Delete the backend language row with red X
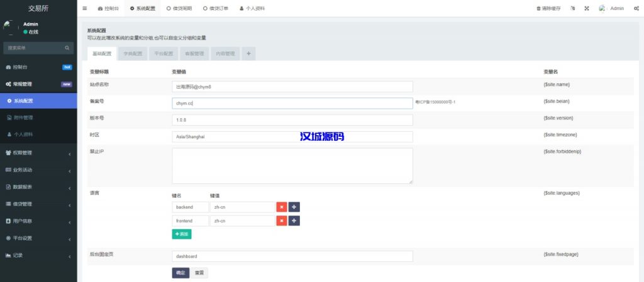This screenshot has width=644, height=282. point(282,207)
